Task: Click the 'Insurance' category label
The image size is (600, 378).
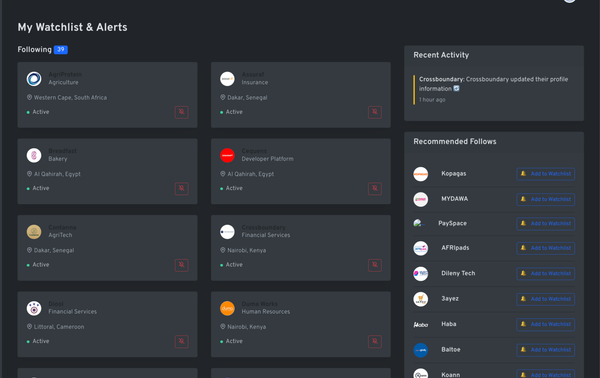Action: point(255,83)
